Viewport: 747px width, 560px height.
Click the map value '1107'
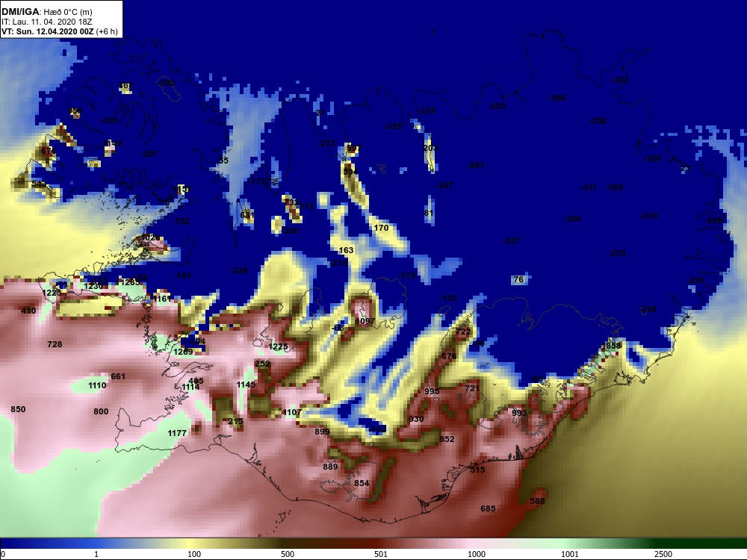291,412
